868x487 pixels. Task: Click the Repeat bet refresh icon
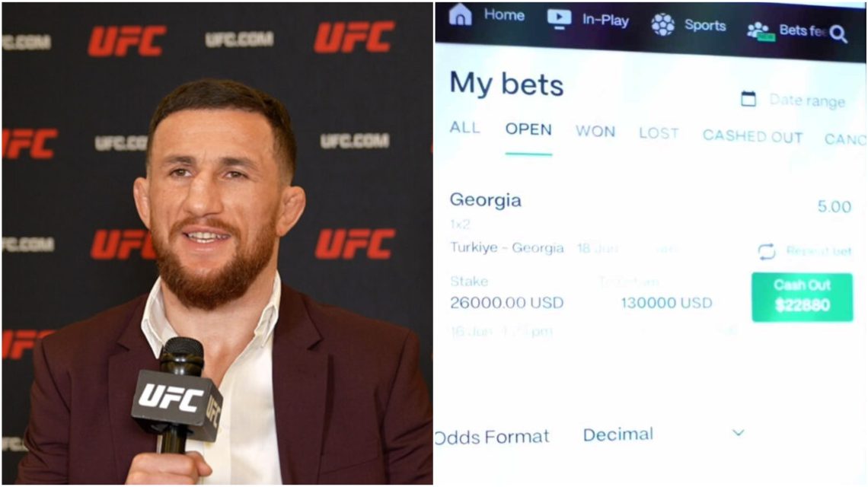(767, 251)
